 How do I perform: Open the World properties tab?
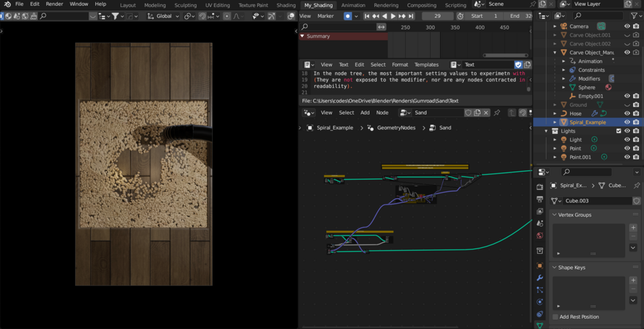point(540,236)
